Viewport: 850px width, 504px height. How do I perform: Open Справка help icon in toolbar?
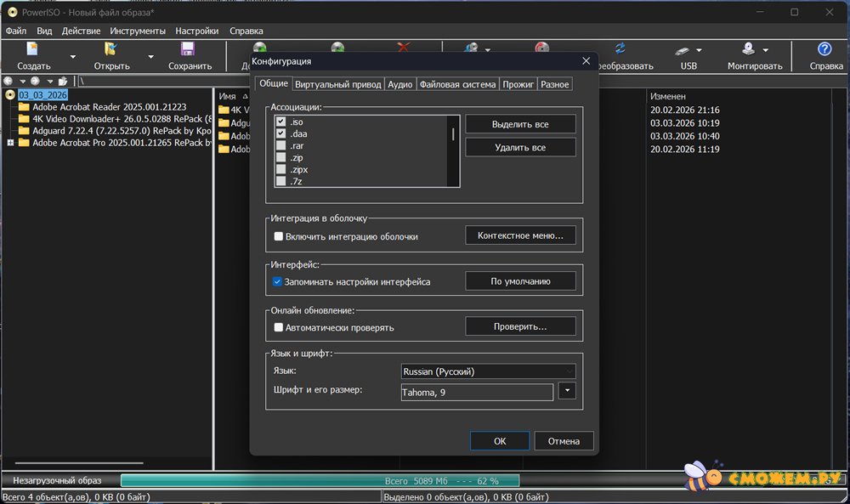pyautogui.click(x=824, y=50)
